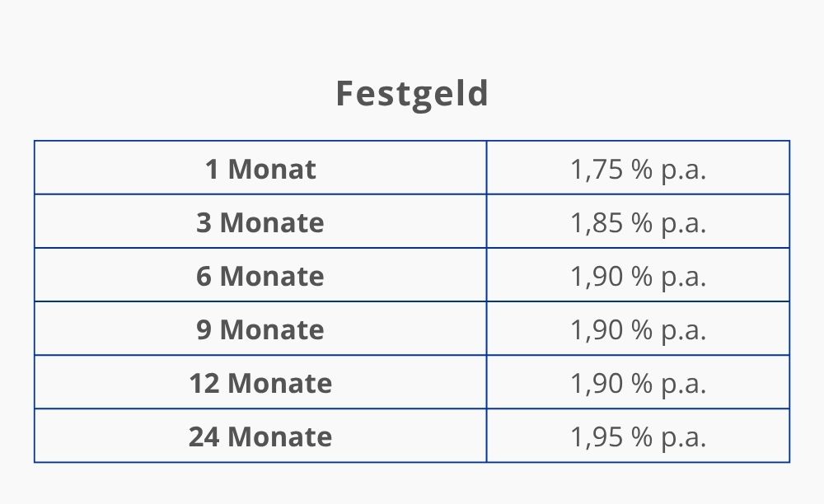Select the 12 Monate term cell

pos(260,382)
